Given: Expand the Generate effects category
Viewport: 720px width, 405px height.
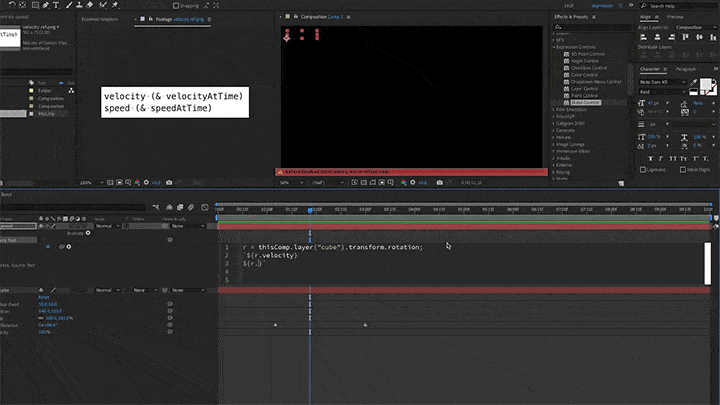Looking at the screenshot, I should 554,130.
